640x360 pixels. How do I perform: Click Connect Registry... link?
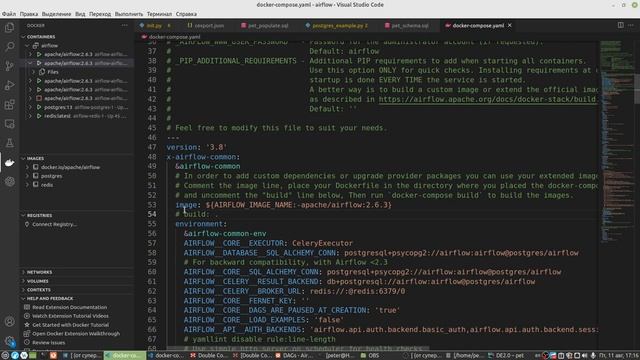point(54,224)
